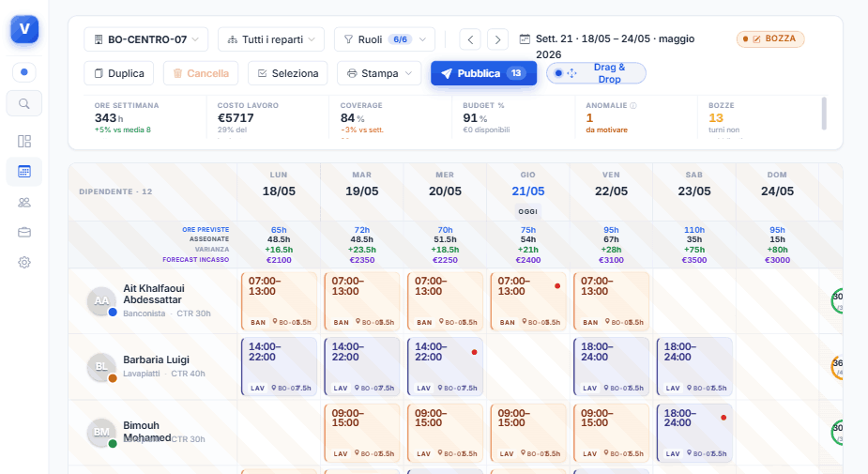Click Saturday variance +75h value
868x474 pixels.
[x=694, y=250]
